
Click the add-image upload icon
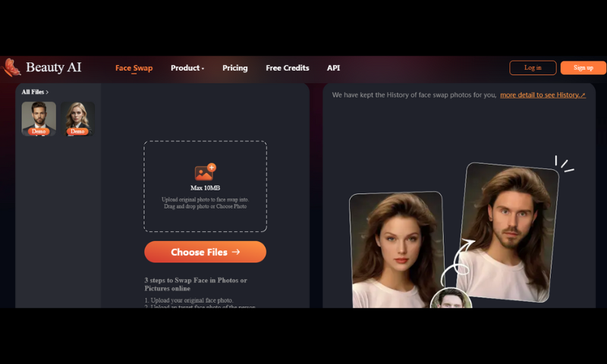205,172
